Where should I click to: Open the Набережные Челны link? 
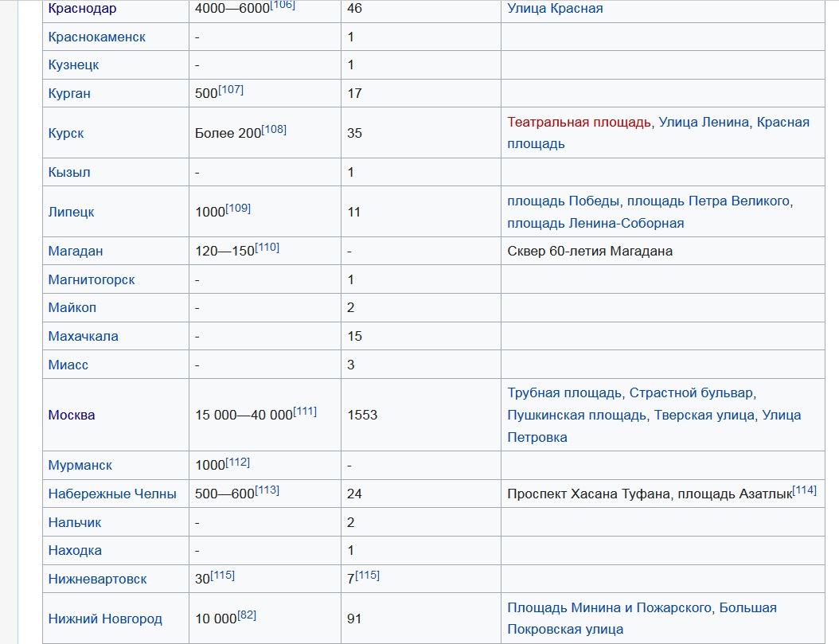click(112, 494)
